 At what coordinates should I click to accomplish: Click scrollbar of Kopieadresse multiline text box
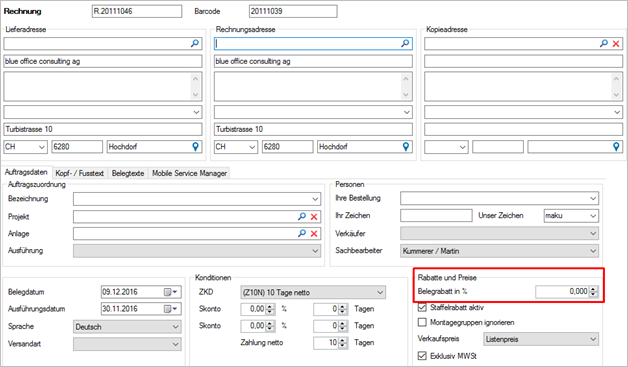tap(616, 87)
